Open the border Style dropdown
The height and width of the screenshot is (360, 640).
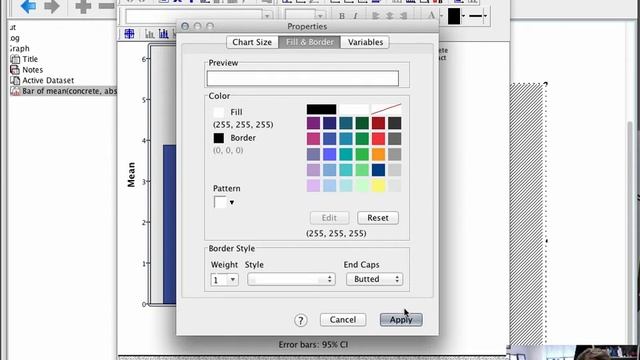pyautogui.click(x=291, y=280)
